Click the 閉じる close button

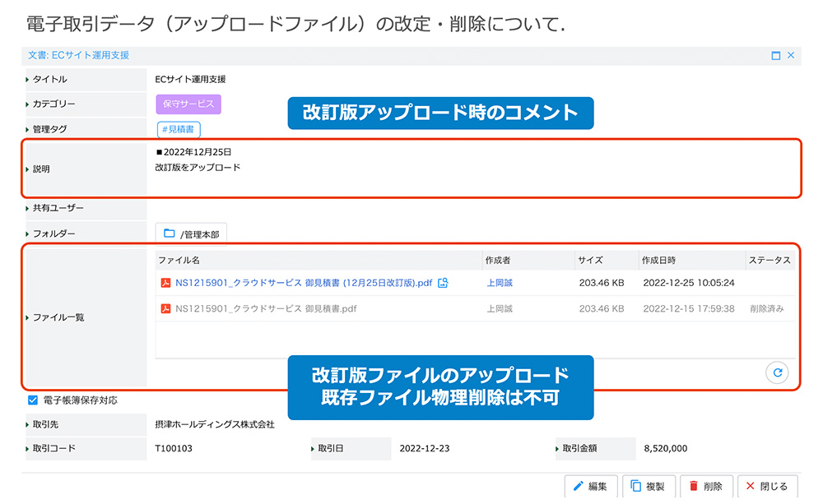coord(767,486)
